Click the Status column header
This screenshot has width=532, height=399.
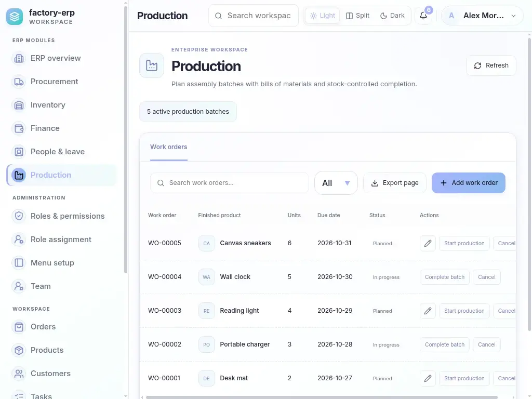377,215
